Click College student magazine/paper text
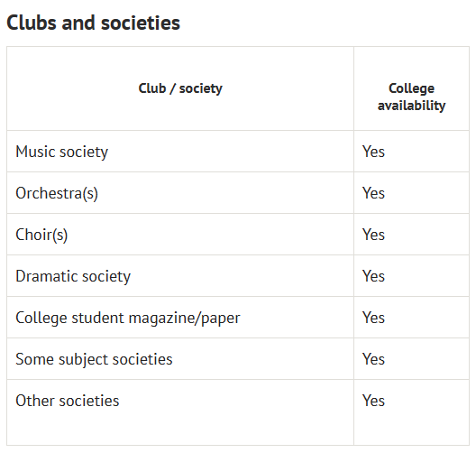This screenshot has width=476, height=453. (x=127, y=318)
